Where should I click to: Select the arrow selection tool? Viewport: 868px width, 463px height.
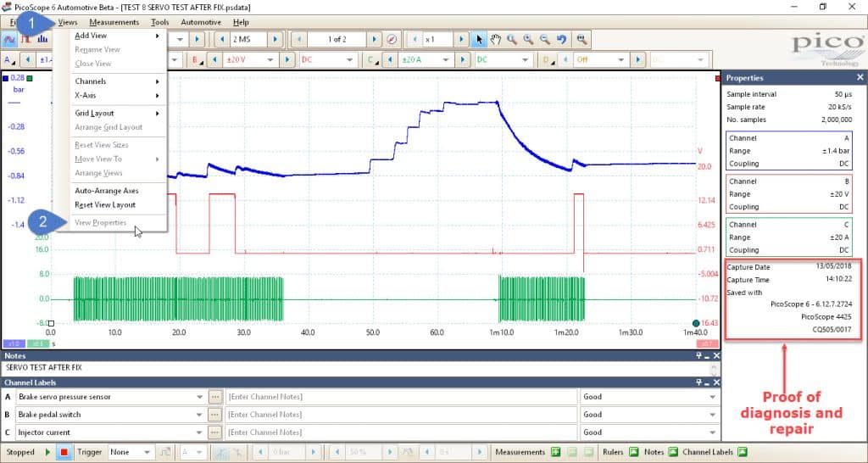click(480, 39)
